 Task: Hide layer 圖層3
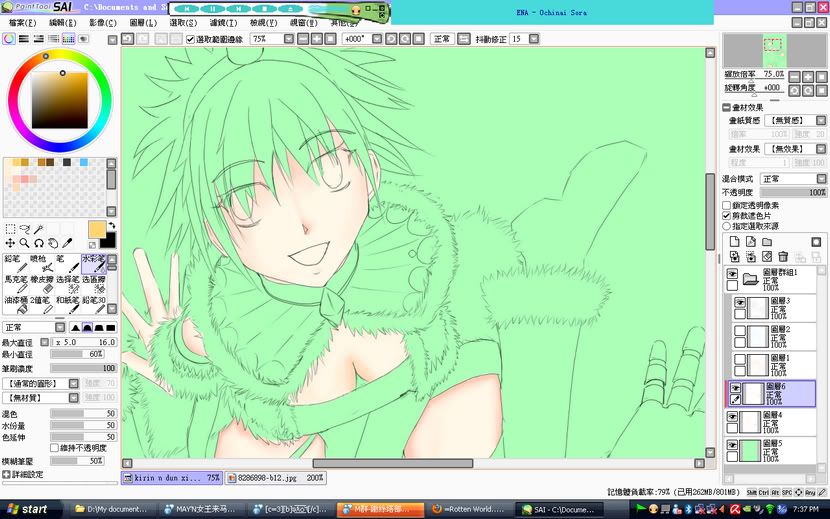pos(739,302)
